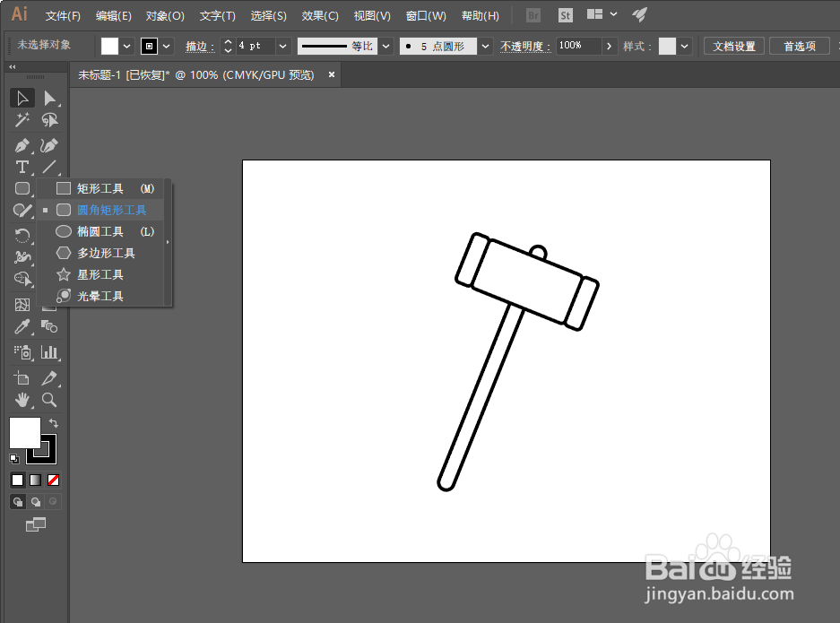Set Color fill mode
Image resolution: width=840 pixels, height=623 pixels.
18,480
